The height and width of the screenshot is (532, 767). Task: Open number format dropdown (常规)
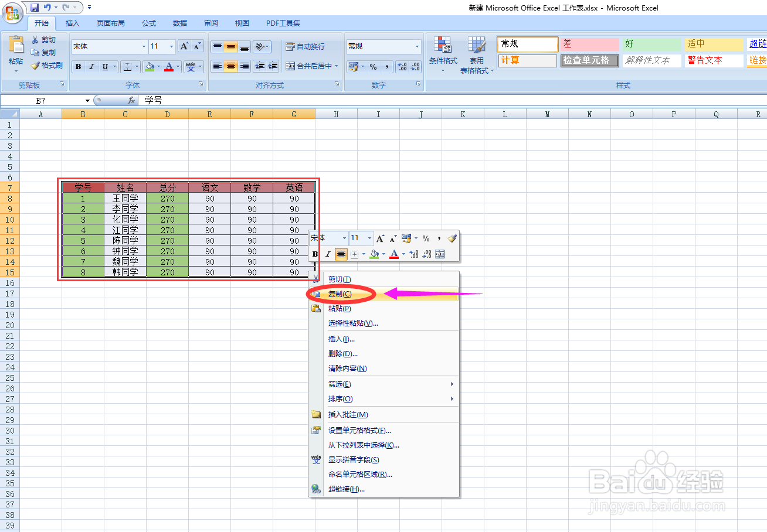418,46
